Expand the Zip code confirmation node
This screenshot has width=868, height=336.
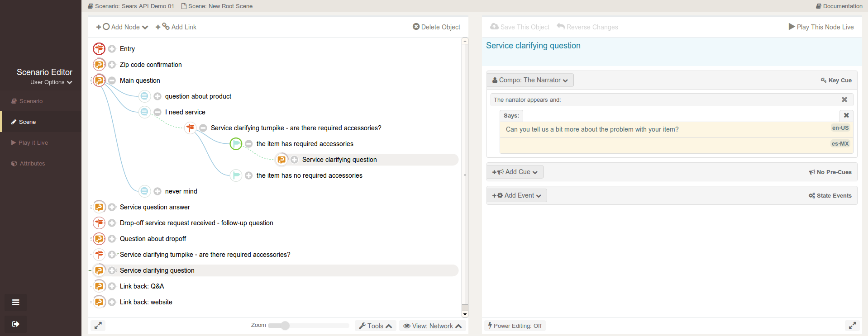tap(112, 65)
